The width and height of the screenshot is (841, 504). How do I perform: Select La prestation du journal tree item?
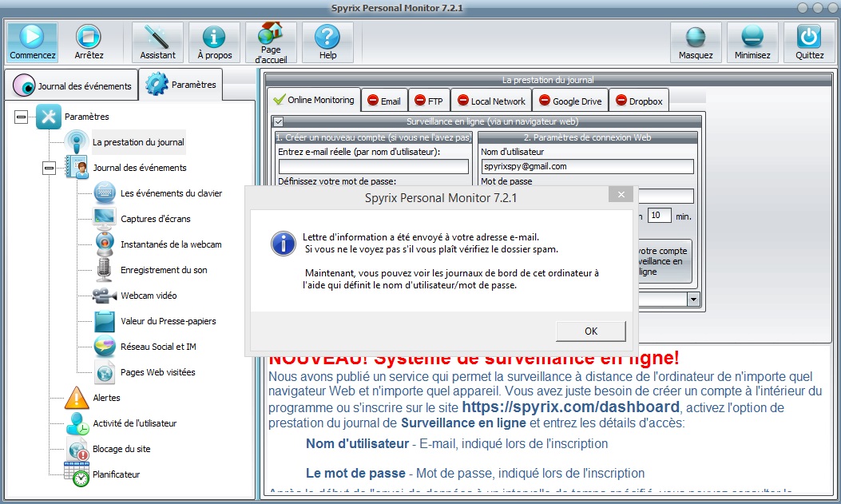pos(138,142)
